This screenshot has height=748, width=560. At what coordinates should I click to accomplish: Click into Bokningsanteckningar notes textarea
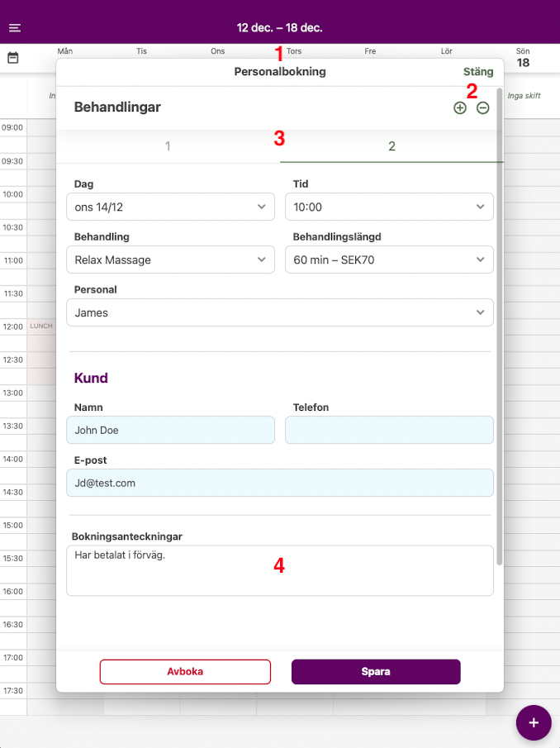click(x=280, y=570)
